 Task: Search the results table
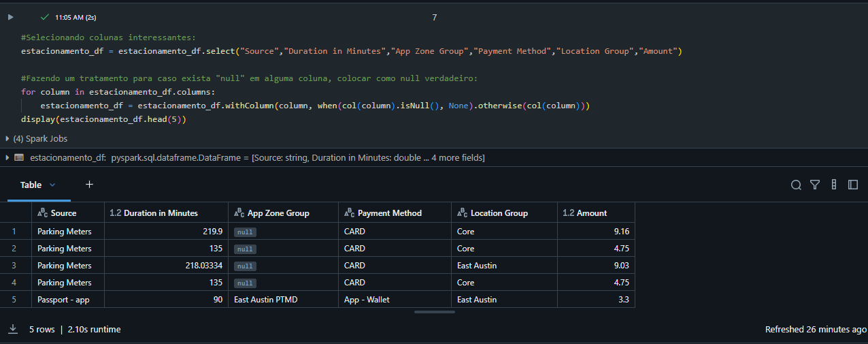click(796, 185)
